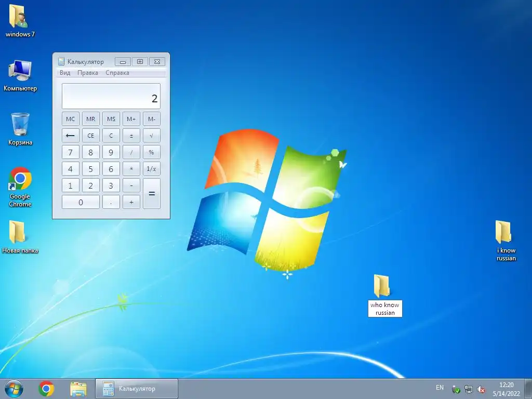This screenshot has width=532, height=399.
Task: Click the MR memory recall button
Action: point(90,119)
